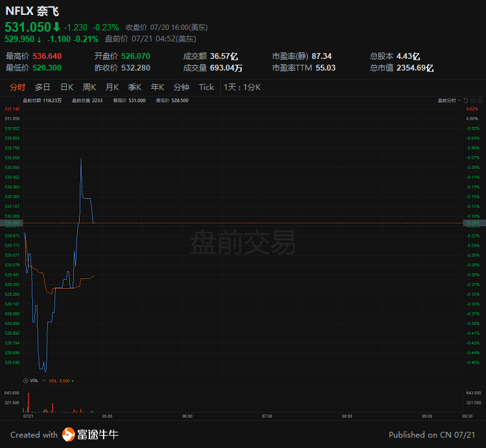Click the 成交额 value 36.57亿
The width and height of the screenshot is (486, 448).
[224, 56]
